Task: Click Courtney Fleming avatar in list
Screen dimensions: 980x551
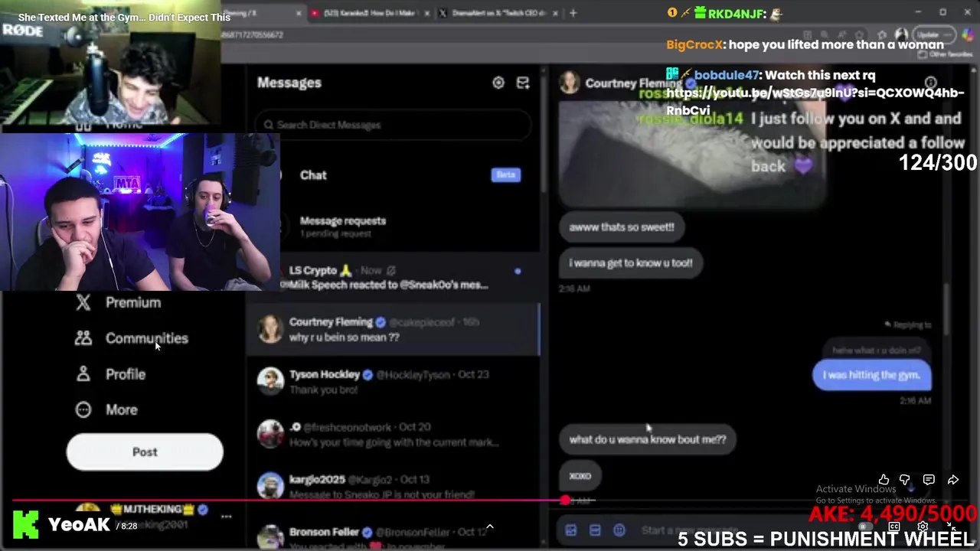Action: pyautogui.click(x=269, y=329)
